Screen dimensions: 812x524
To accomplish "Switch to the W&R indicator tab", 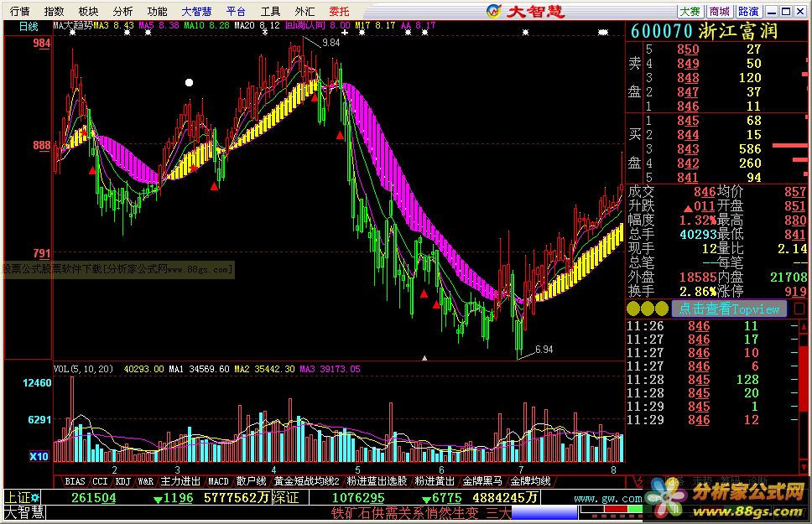I will (145, 481).
